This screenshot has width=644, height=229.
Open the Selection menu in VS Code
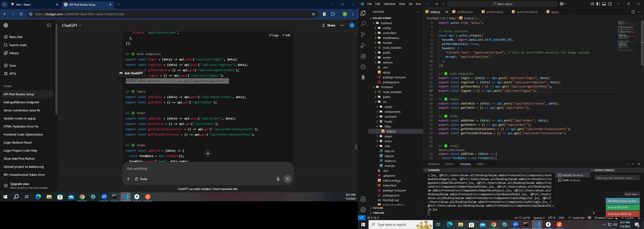(390, 4)
